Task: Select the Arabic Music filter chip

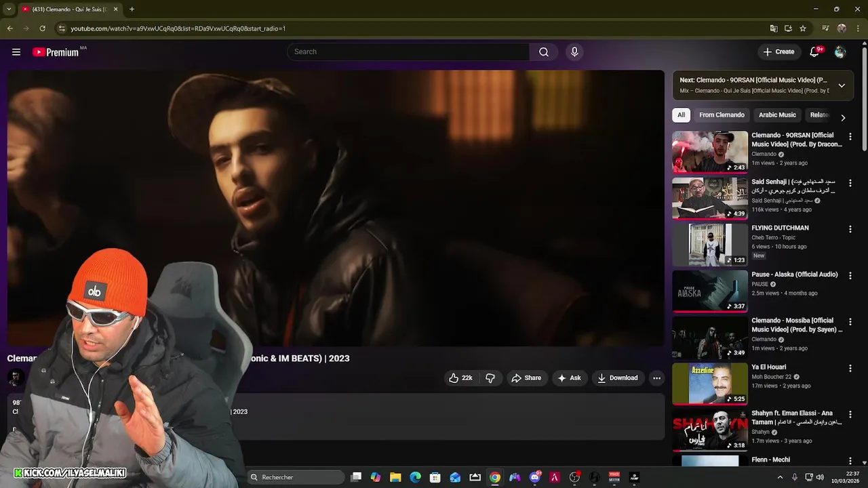Action: click(777, 115)
